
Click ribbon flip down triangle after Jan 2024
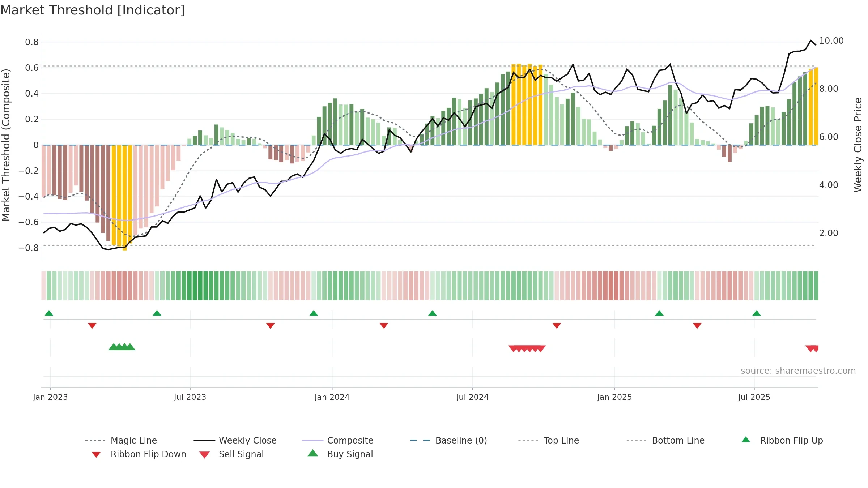384,326
